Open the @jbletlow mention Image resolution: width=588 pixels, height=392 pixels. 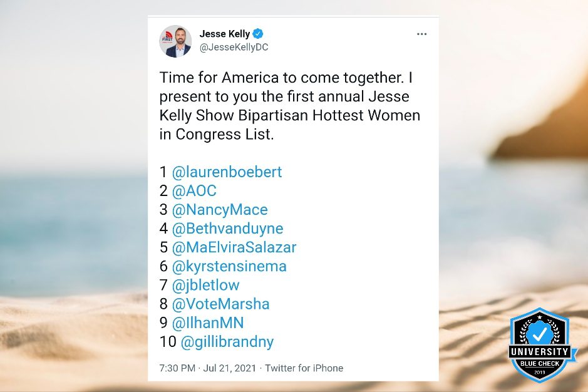click(x=205, y=285)
